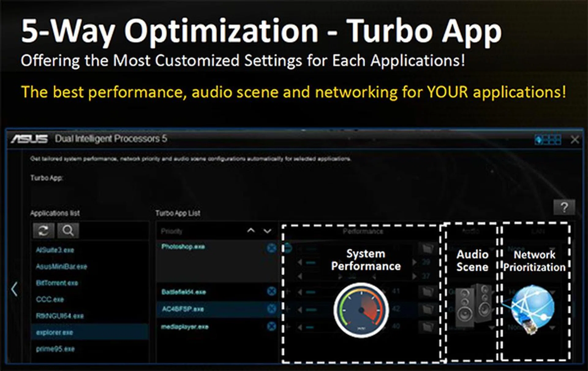Click the refresh applications list icon
The image size is (588, 371).
[43, 231]
